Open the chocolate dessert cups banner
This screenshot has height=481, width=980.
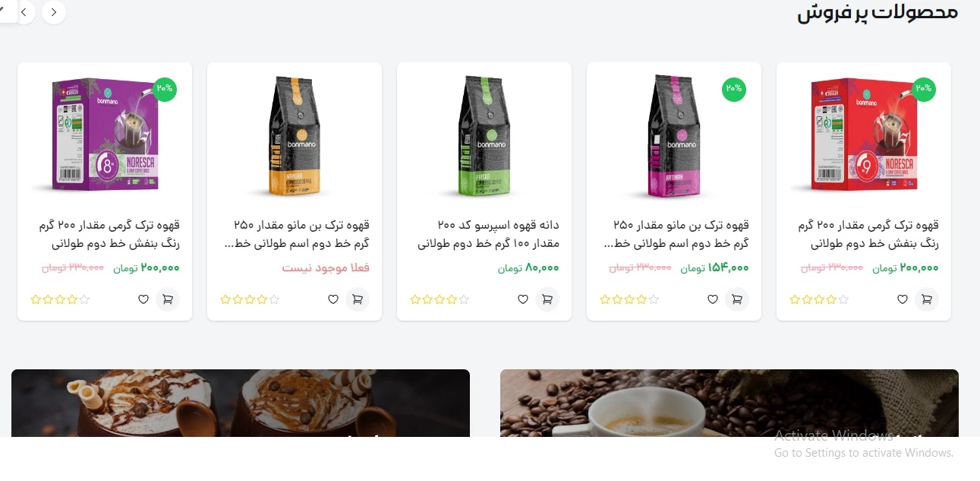[x=241, y=403]
